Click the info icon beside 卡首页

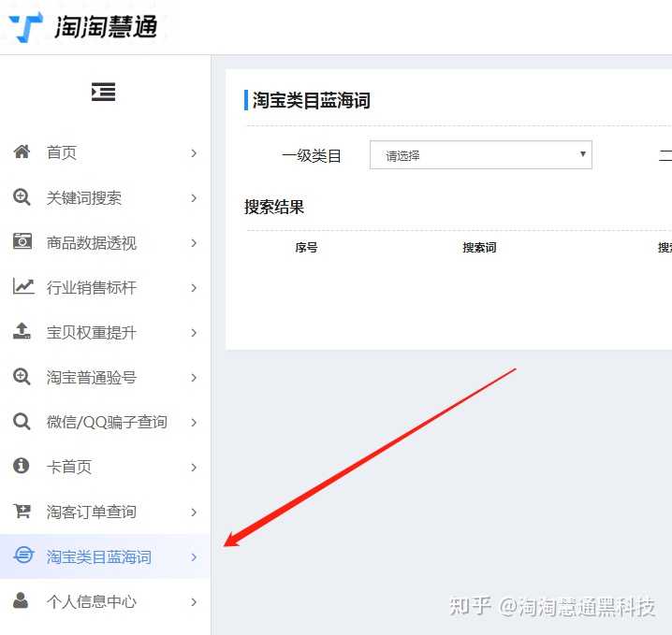[22, 466]
